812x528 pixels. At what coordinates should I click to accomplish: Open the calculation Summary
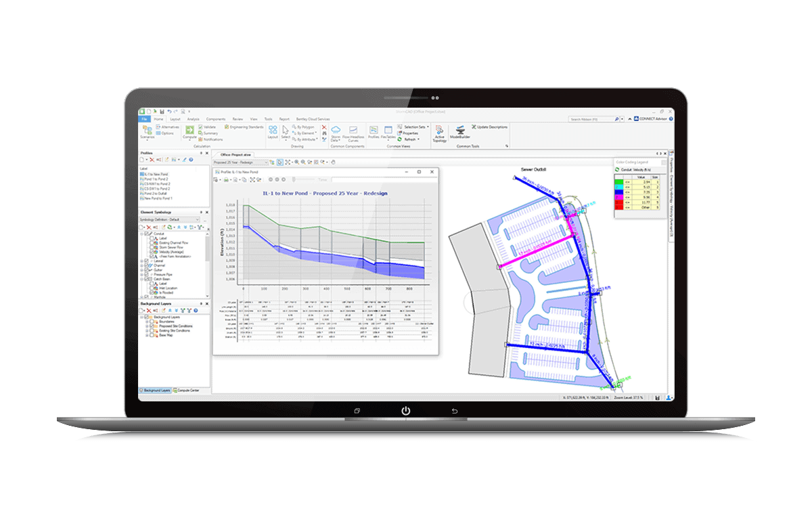(208, 133)
